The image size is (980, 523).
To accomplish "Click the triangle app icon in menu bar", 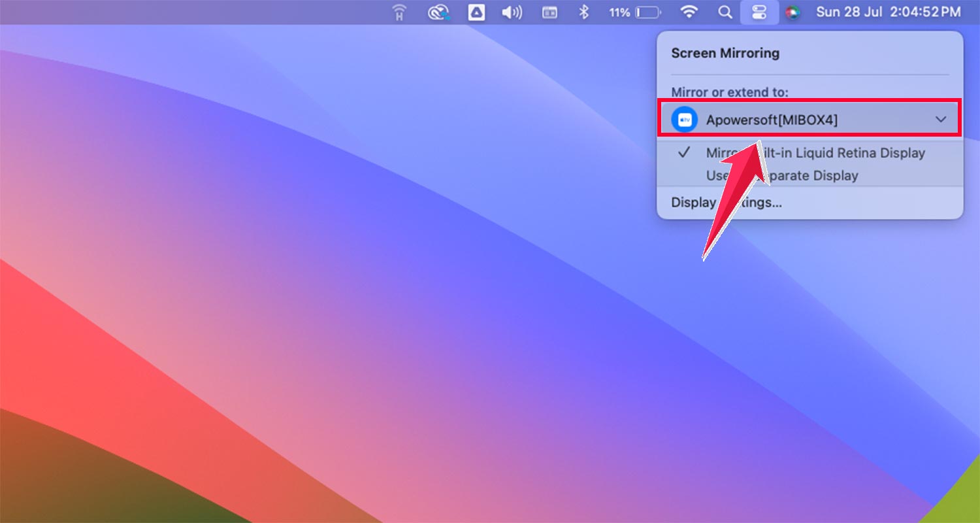I will click(476, 12).
